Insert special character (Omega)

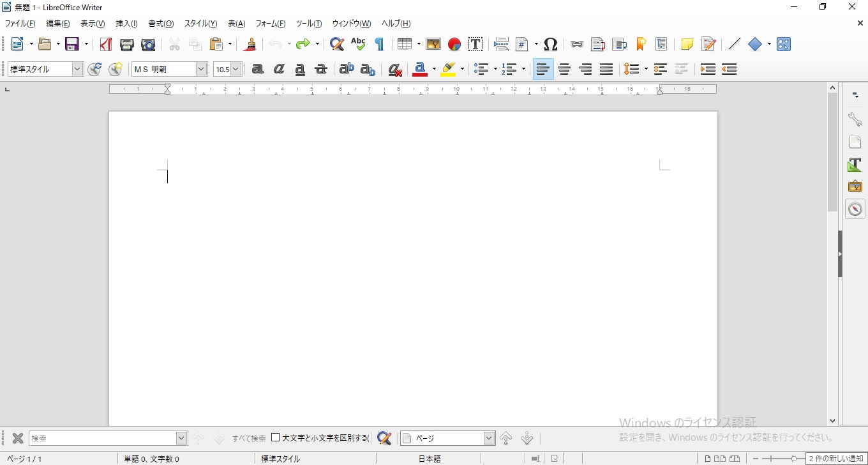coord(551,44)
